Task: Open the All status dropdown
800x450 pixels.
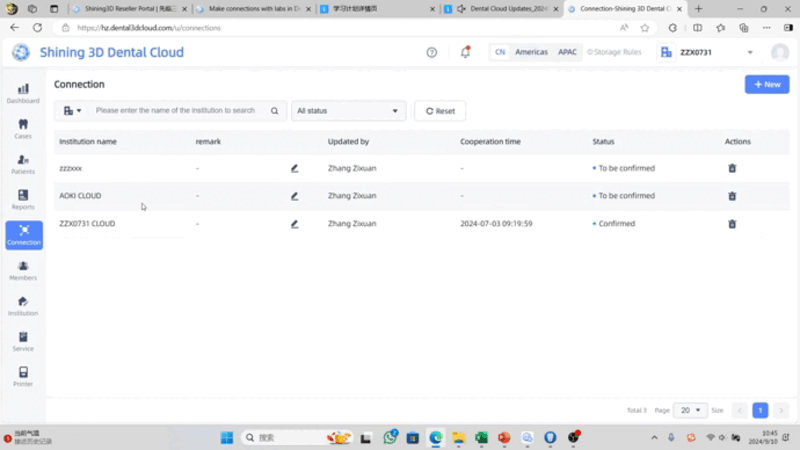Action: coord(348,111)
